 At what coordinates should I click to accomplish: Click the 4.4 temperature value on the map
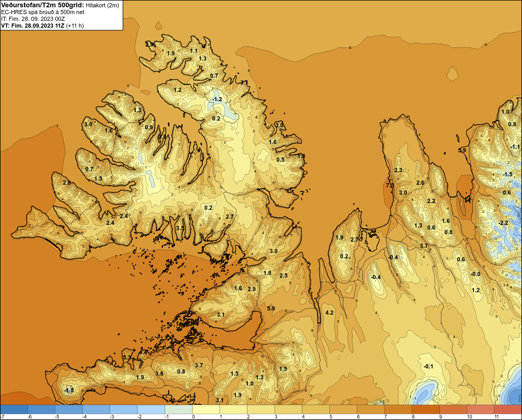click(143, 353)
